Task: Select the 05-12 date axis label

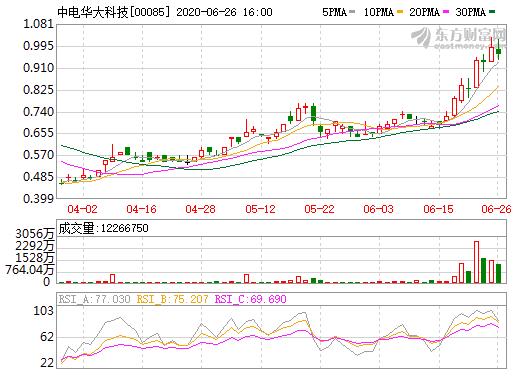Action: (260, 209)
